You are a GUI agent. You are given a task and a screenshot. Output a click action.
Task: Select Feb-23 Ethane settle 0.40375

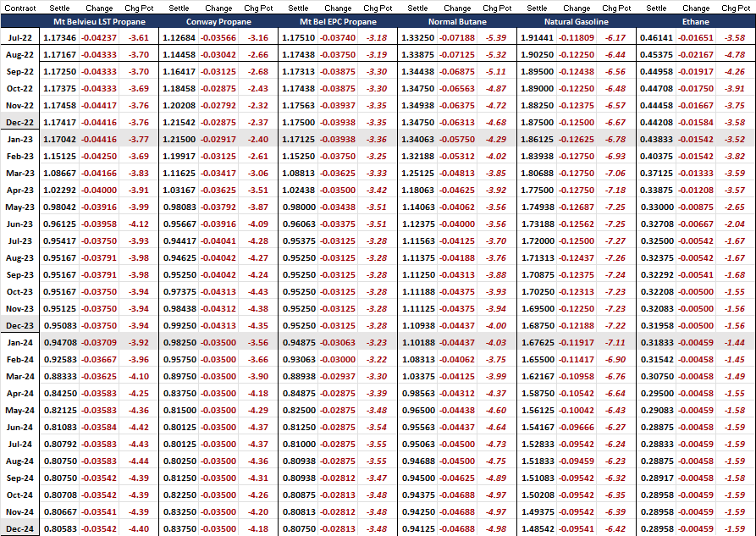tap(656, 157)
